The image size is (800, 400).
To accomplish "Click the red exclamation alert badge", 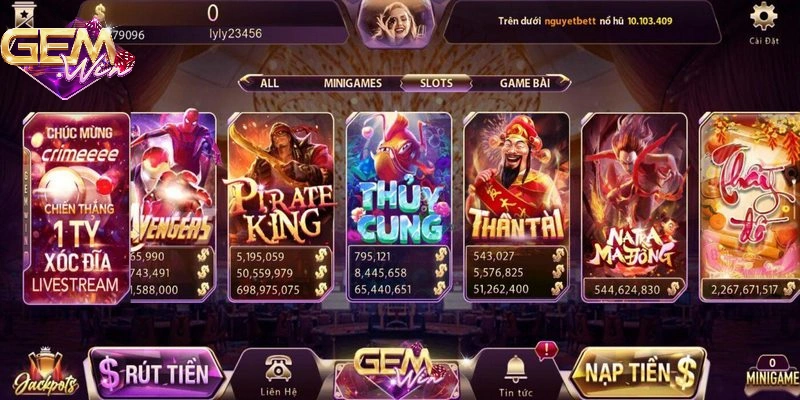I will click(547, 351).
